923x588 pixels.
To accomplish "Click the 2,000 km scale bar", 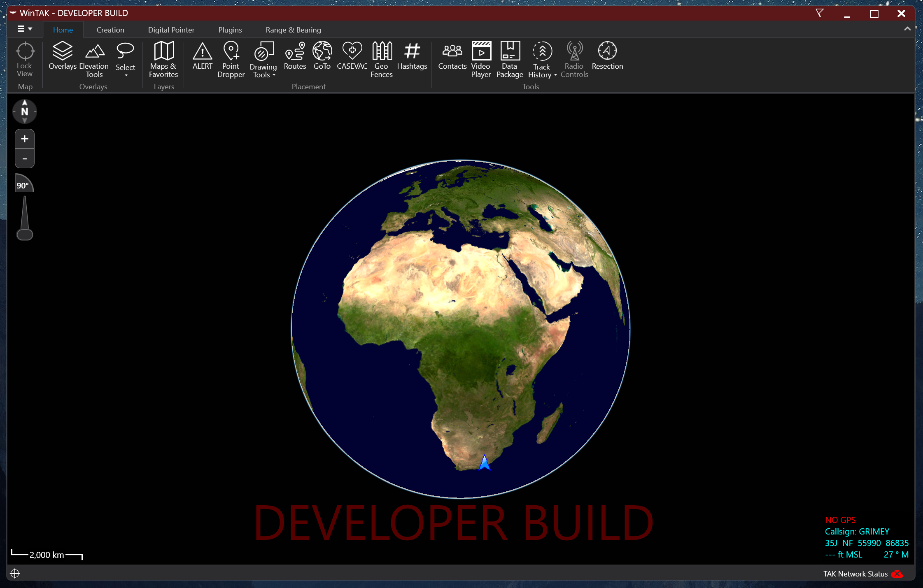I will tap(47, 555).
